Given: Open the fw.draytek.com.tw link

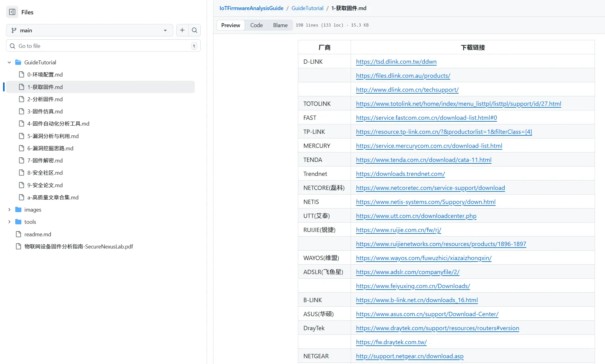Looking at the screenshot, I should pos(391,342).
